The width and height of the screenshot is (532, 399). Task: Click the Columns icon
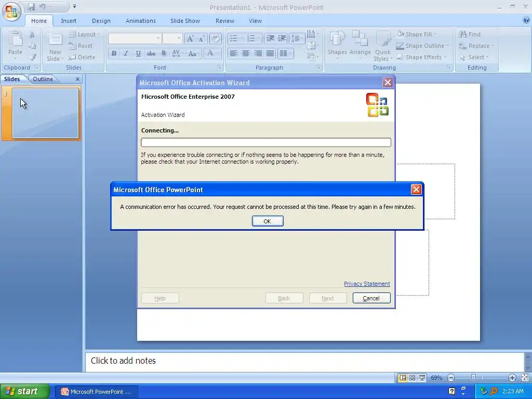285,54
